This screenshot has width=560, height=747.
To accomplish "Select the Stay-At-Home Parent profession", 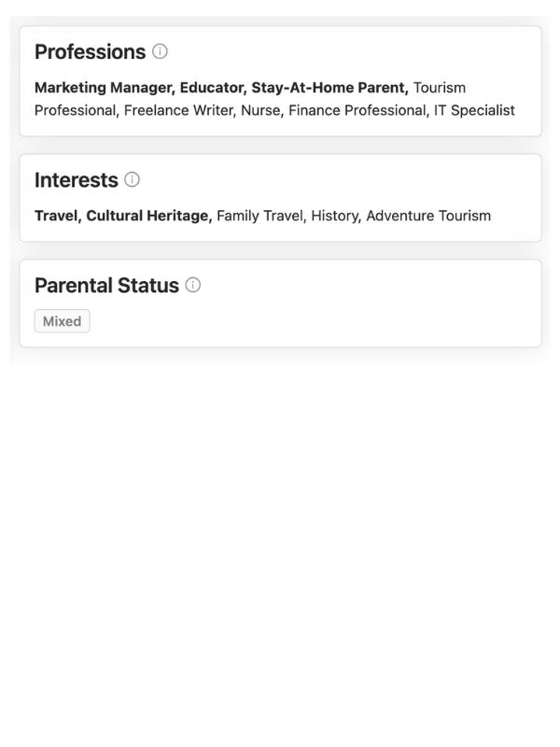I will coord(329,88).
